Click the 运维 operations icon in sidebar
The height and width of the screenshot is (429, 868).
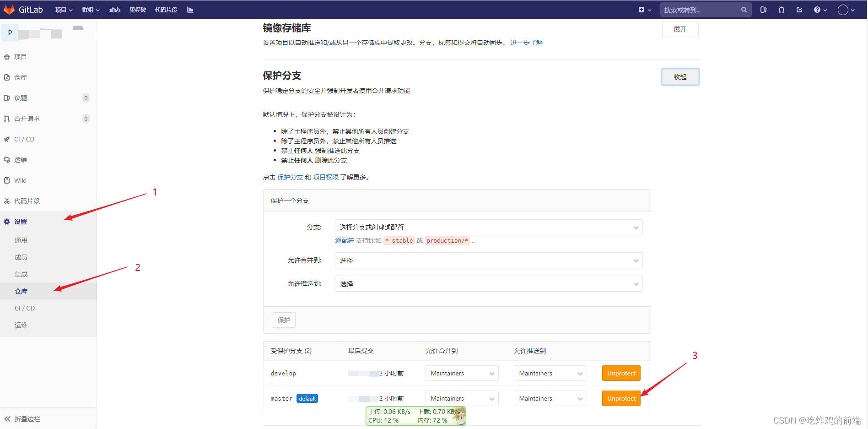(x=7, y=160)
